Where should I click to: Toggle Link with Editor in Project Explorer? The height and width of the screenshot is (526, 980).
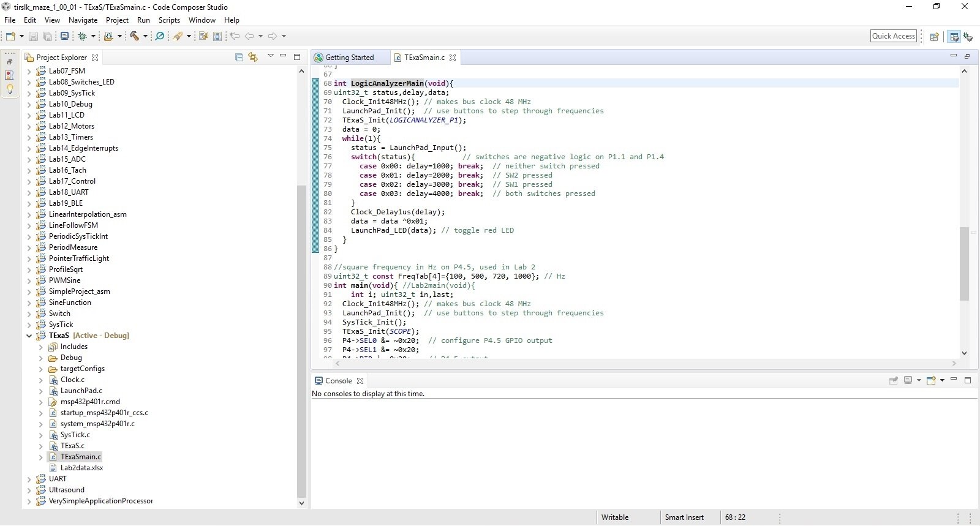pyautogui.click(x=253, y=57)
